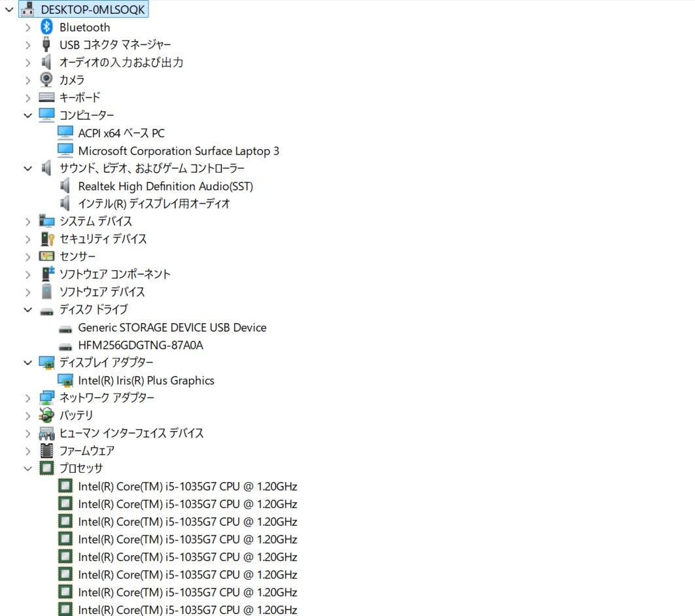
Task: Expand the カメラ category
Action: pyautogui.click(x=28, y=80)
